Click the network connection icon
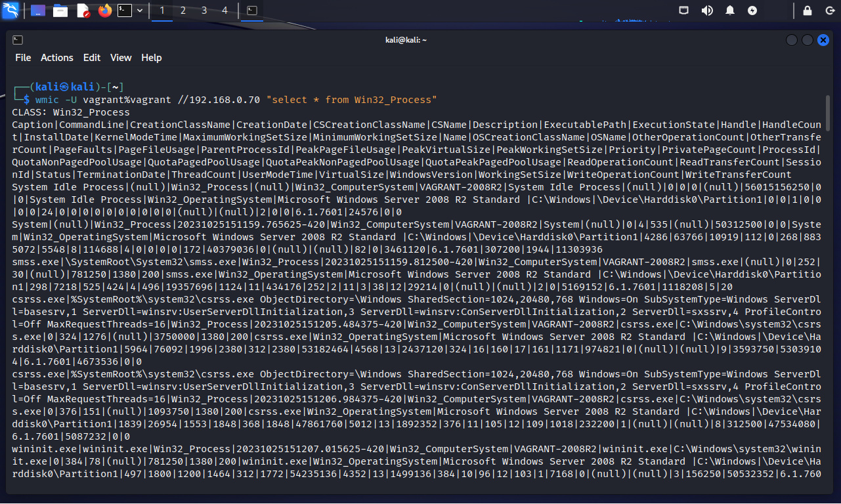This screenshot has height=504, width=841. [x=684, y=10]
